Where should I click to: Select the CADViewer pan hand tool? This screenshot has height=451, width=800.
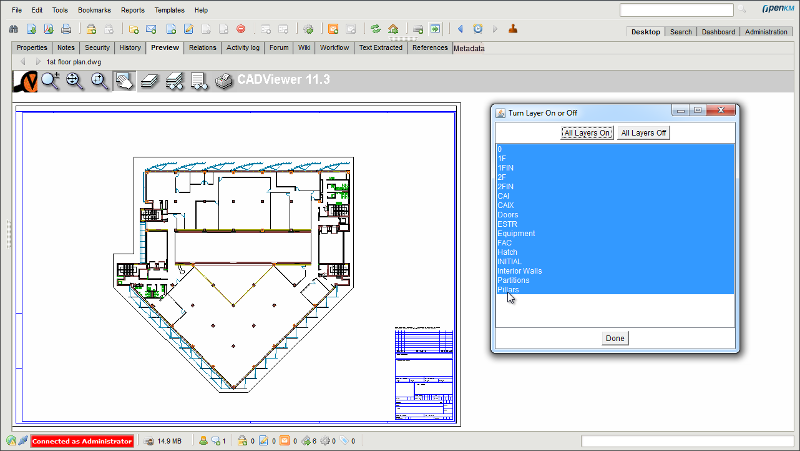[124, 81]
